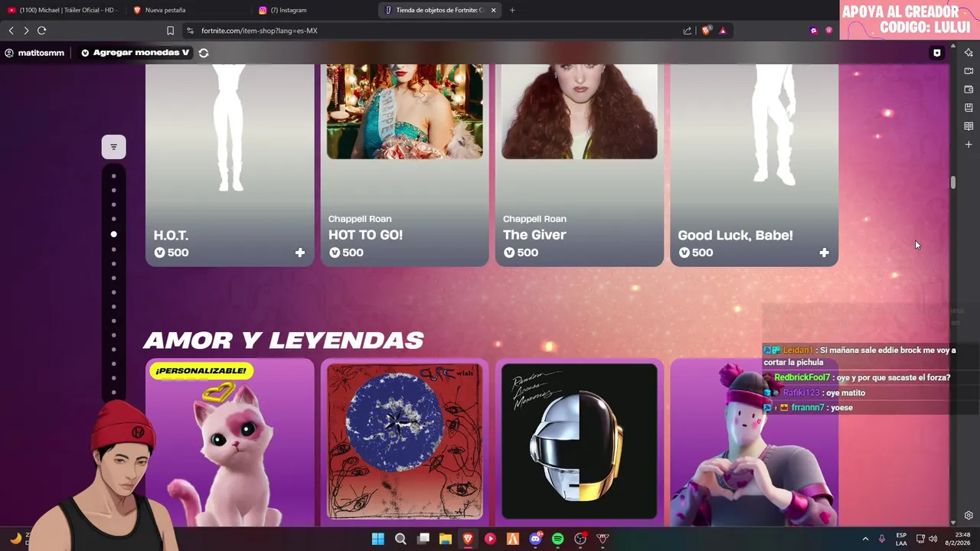This screenshot has height=551, width=980.
Task: Open a new browser tab
Action: [512, 10]
